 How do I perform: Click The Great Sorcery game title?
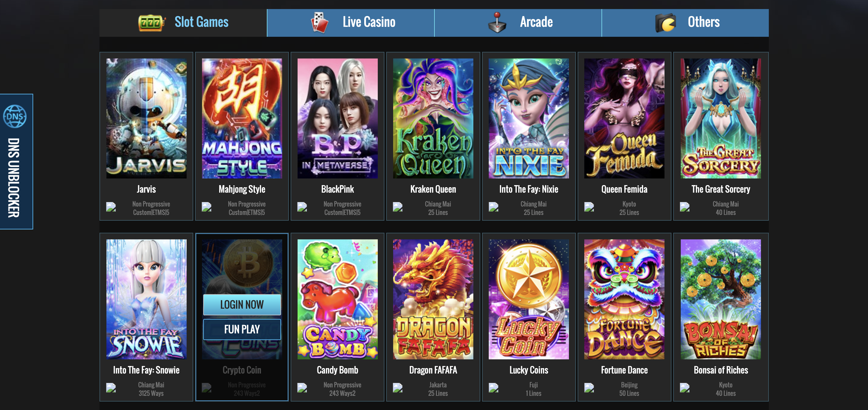pyautogui.click(x=721, y=189)
